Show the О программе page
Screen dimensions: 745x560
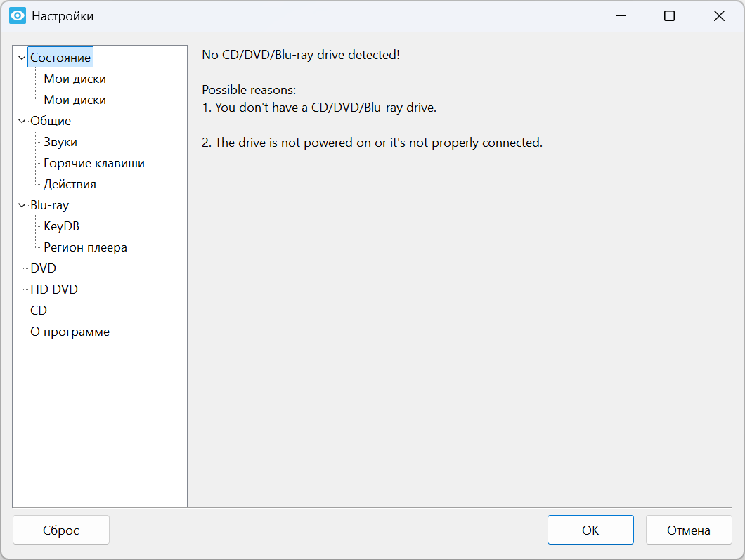[x=70, y=332]
